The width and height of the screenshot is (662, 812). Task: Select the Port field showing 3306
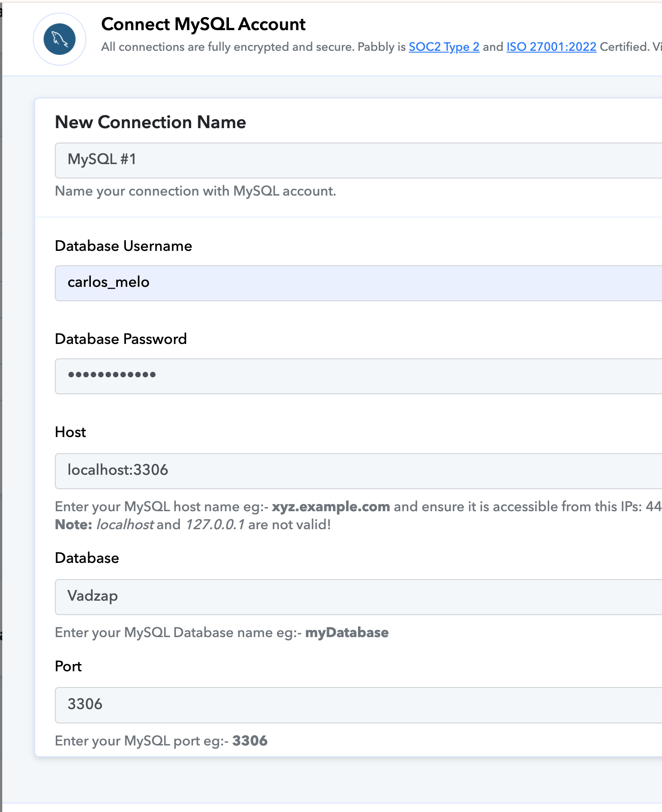358,705
